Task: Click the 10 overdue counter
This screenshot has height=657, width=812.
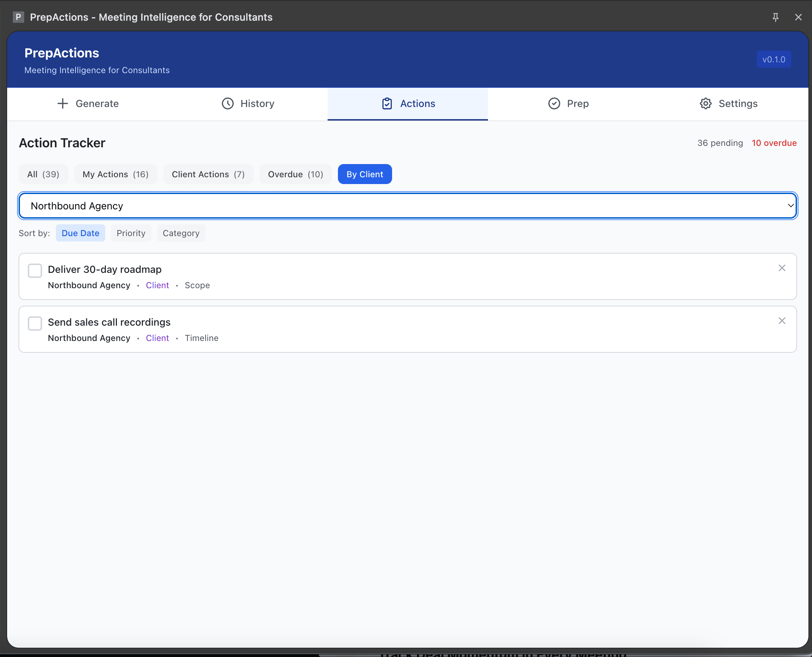Action: (774, 143)
